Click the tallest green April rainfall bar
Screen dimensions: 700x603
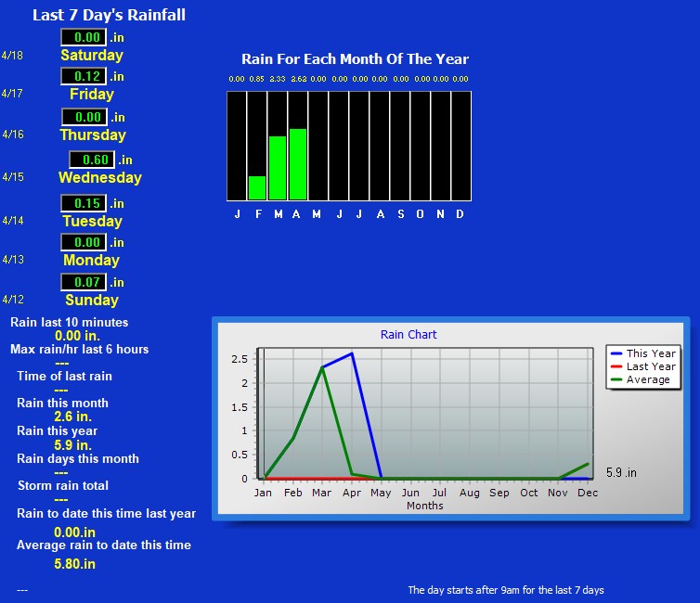[297, 164]
